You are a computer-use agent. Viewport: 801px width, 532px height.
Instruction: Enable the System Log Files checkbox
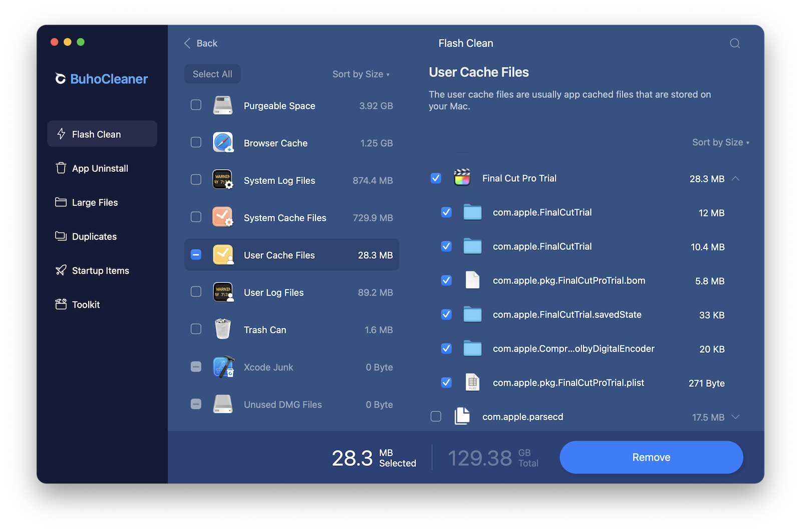coord(196,180)
